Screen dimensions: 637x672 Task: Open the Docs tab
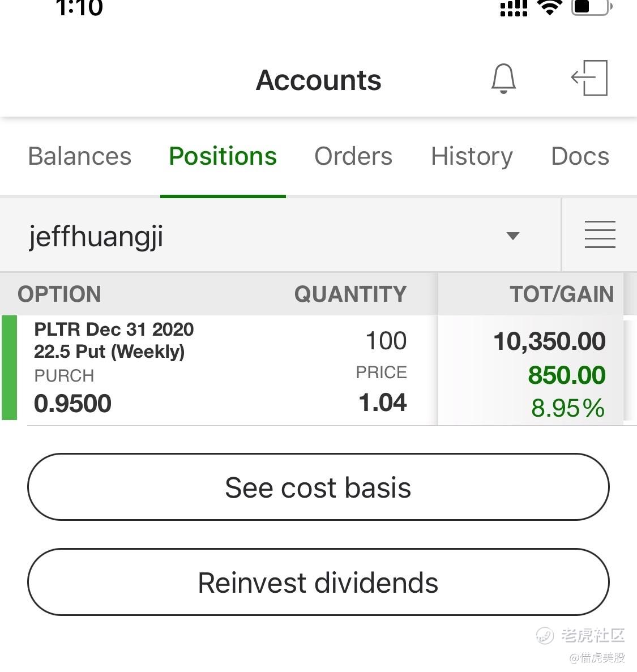[580, 156]
